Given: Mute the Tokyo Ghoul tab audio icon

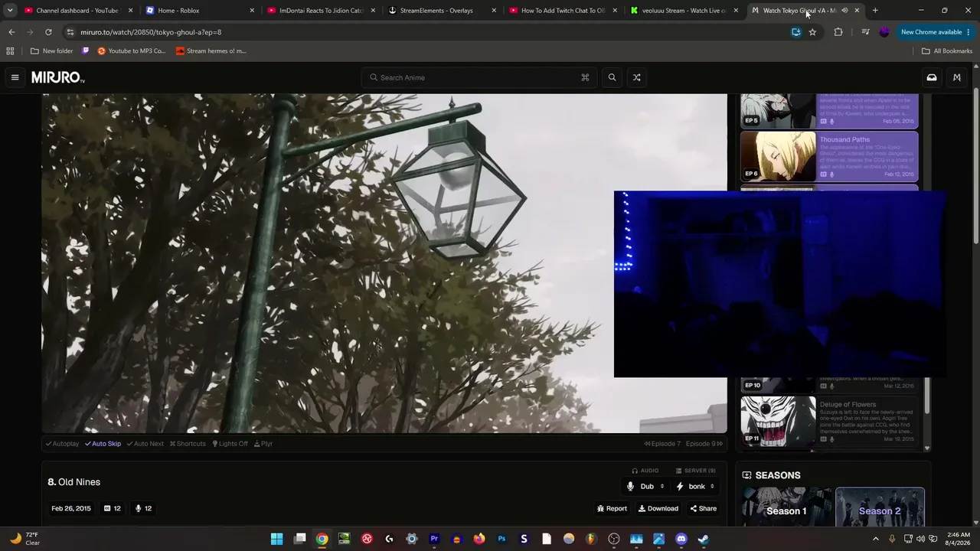Looking at the screenshot, I should (x=844, y=11).
